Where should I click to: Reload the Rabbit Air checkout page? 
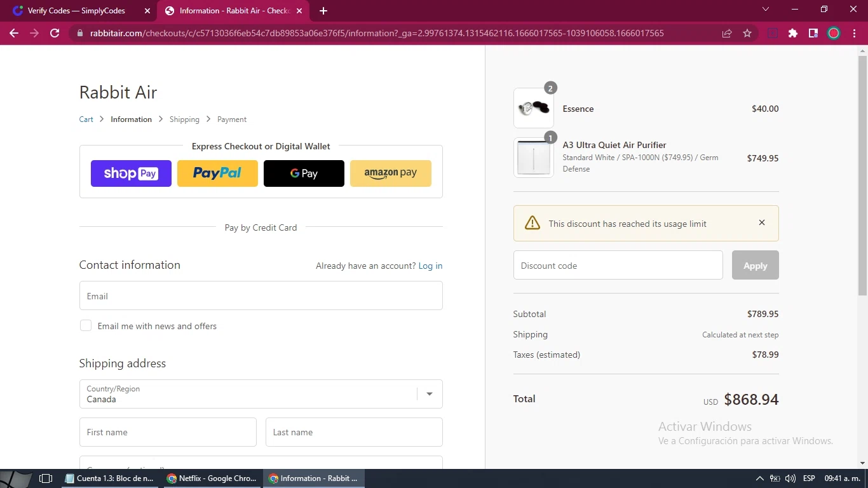[55, 33]
